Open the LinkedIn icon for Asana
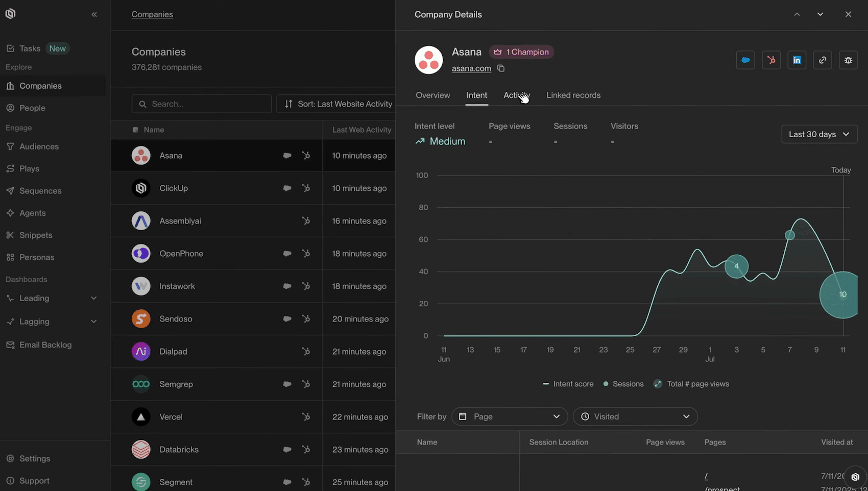This screenshot has height=491, width=868. point(797,60)
